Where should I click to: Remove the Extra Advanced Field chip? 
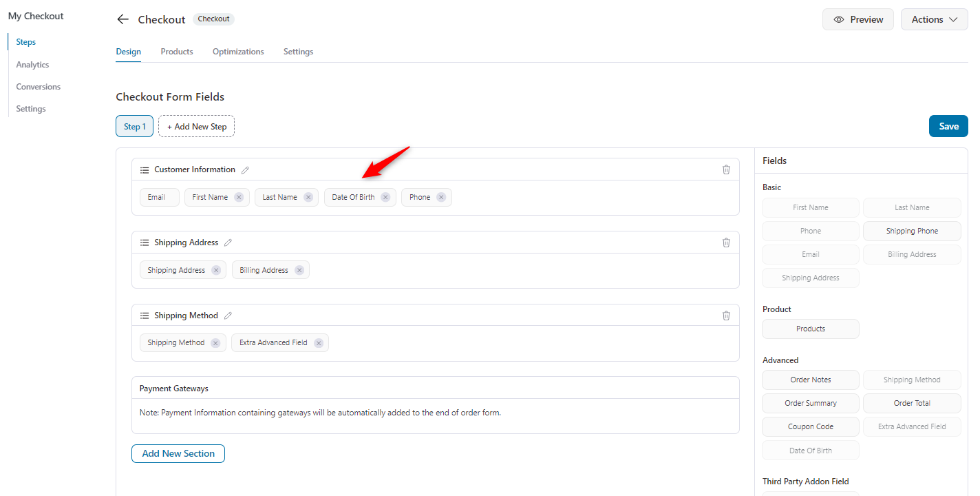[x=319, y=342]
